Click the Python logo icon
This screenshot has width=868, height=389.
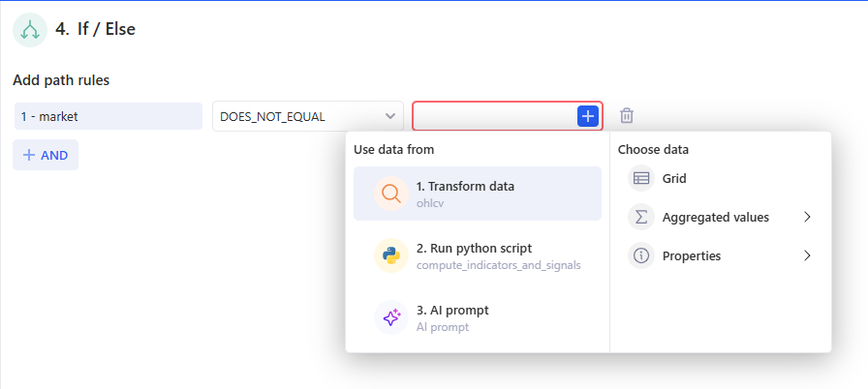coord(391,255)
